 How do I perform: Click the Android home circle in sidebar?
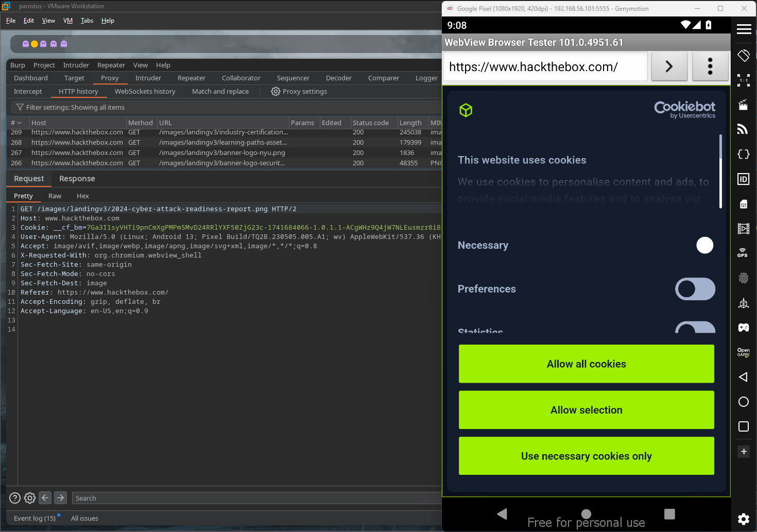click(744, 402)
